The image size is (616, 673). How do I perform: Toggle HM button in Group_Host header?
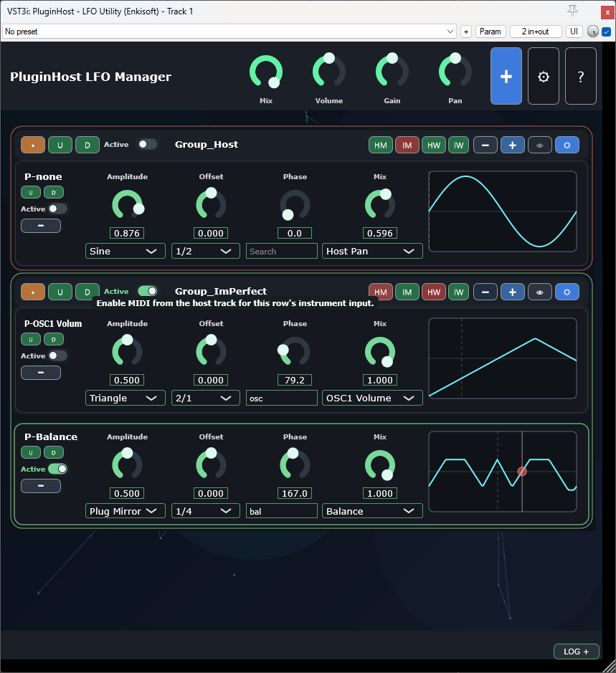click(381, 145)
